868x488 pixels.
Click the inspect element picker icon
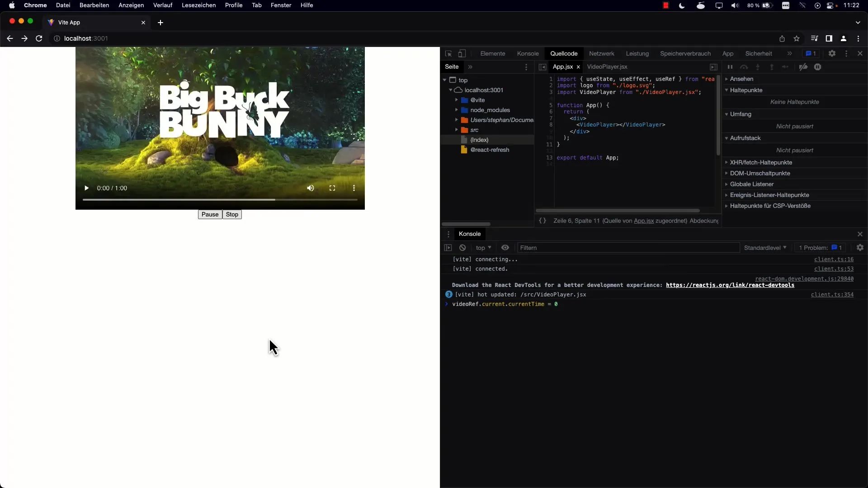click(x=448, y=53)
